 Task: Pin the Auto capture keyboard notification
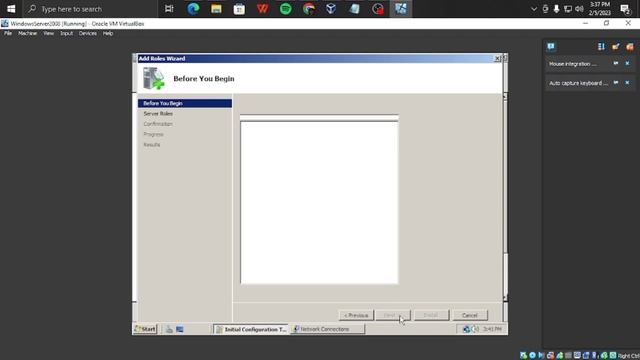click(x=616, y=83)
